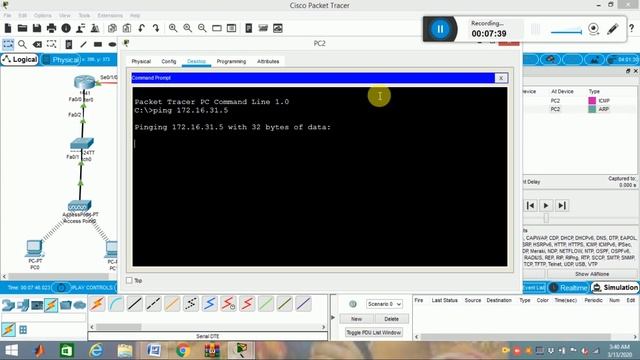Screen dimensions: 640x360
Task: Open network information icon
Action: click(x=66, y=28)
